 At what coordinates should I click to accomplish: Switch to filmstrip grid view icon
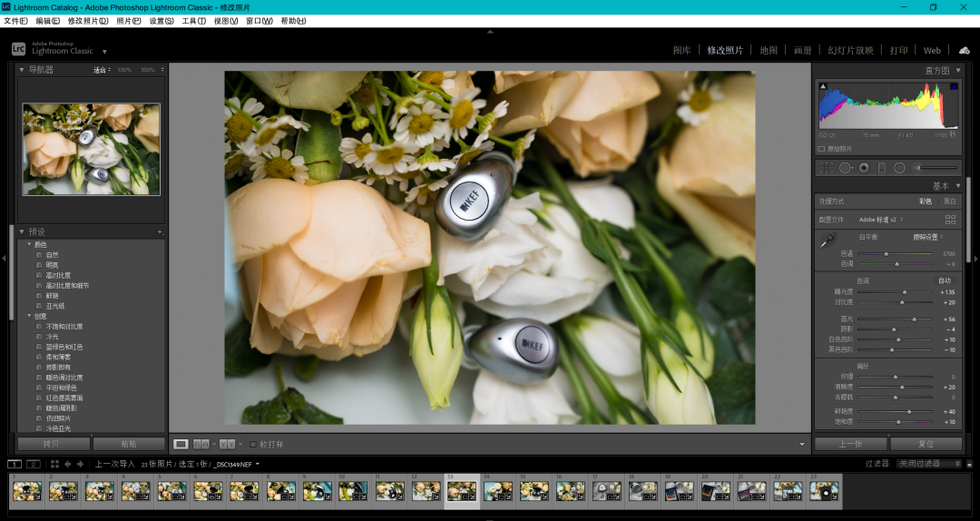pos(54,464)
